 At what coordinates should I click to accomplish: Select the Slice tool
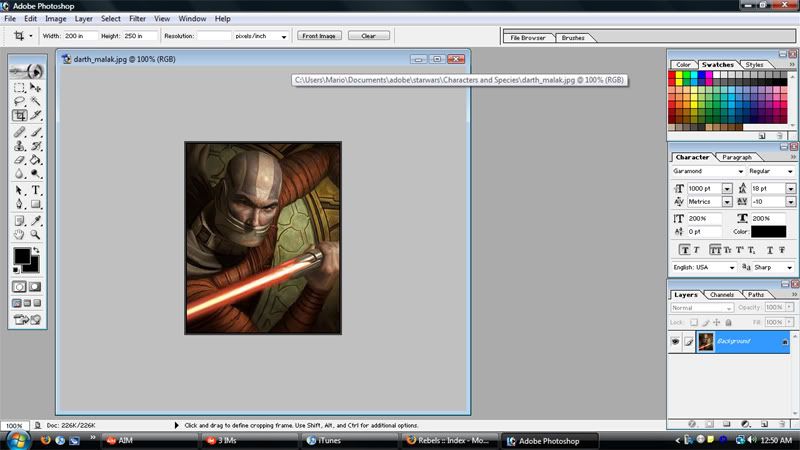click(35, 115)
